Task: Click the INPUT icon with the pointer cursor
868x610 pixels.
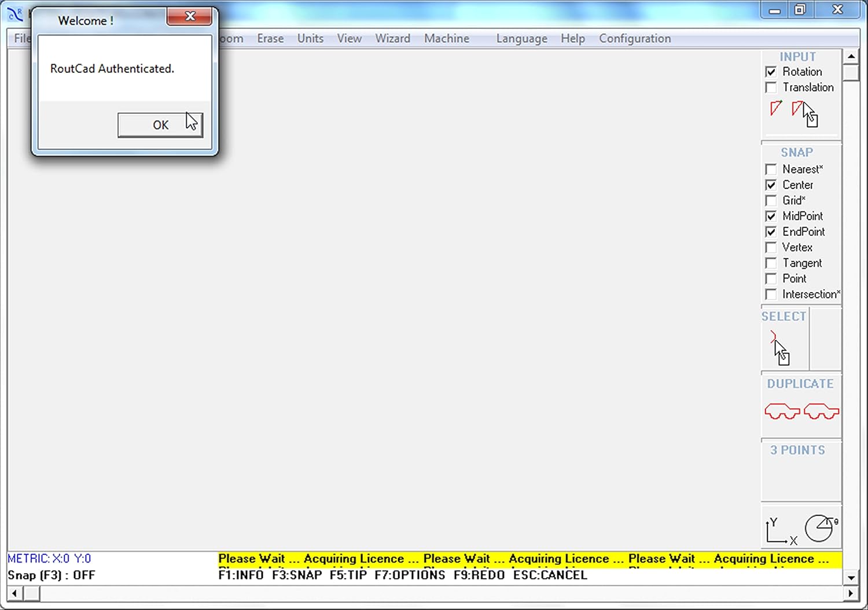Action: coord(804,113)
